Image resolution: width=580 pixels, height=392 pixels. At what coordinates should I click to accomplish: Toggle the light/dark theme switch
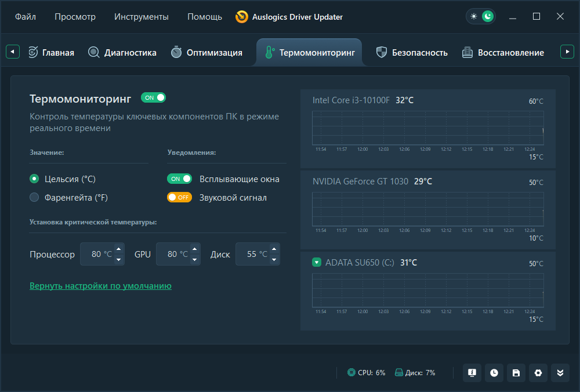[x=481, y=16]
